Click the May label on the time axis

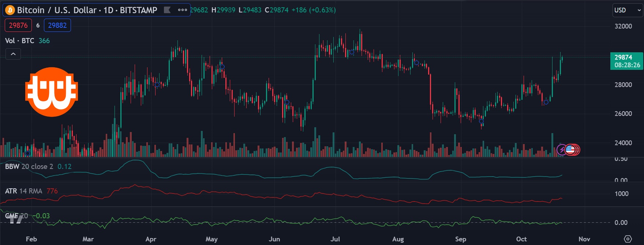tap(211, 239)
